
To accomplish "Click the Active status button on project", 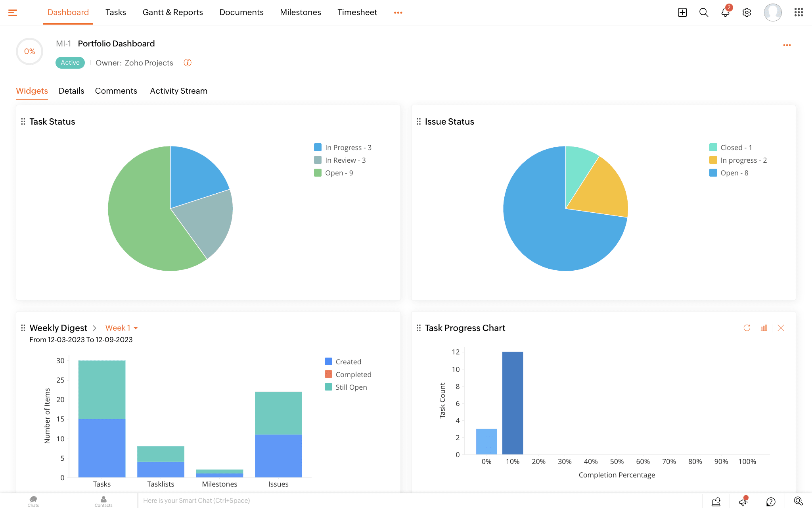I will (x=70, y=63).
